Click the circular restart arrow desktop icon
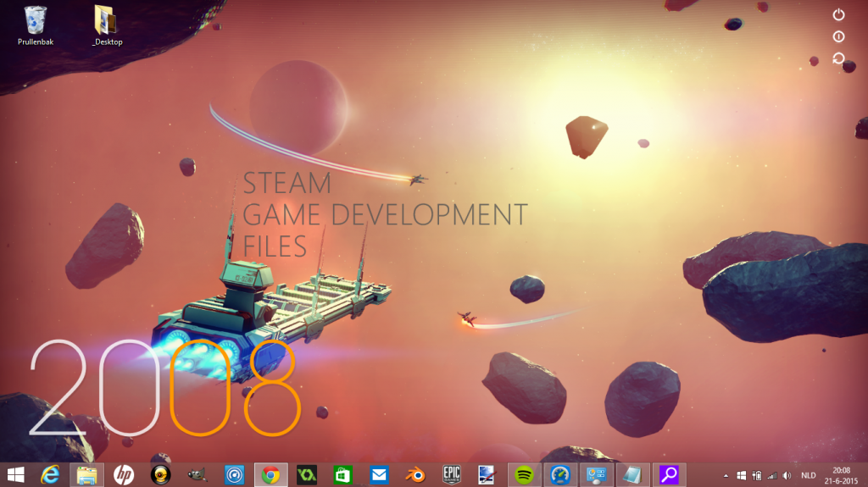 click(x=838, y=58)
